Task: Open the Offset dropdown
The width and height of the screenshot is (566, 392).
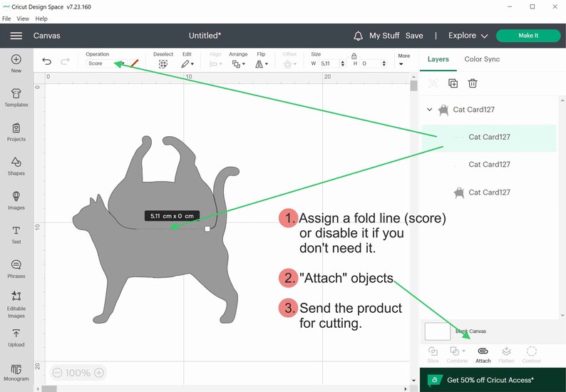Action: coord(289,64)
